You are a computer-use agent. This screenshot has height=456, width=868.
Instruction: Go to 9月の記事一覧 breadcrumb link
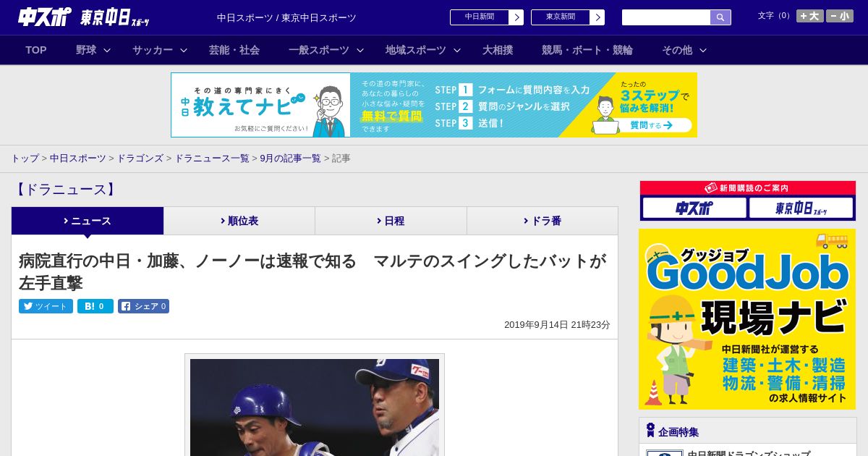click(291, 159)
